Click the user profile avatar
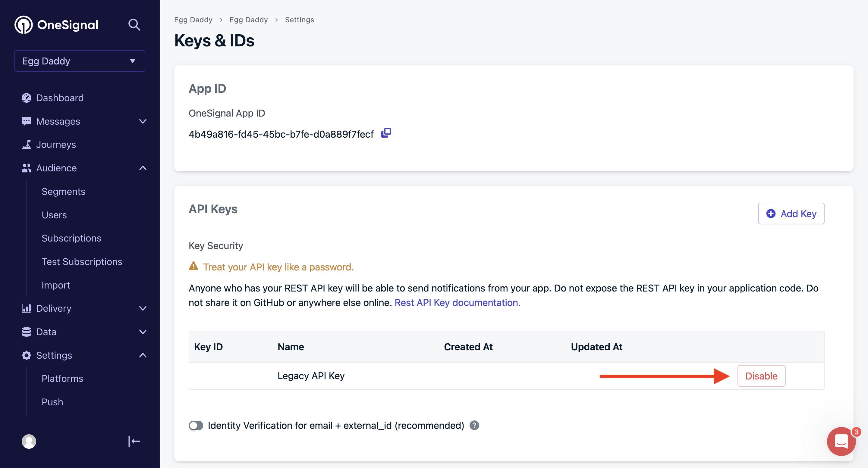Image resolution: width=868 pixels, height=468 pixels. click(x=29, y=441)
